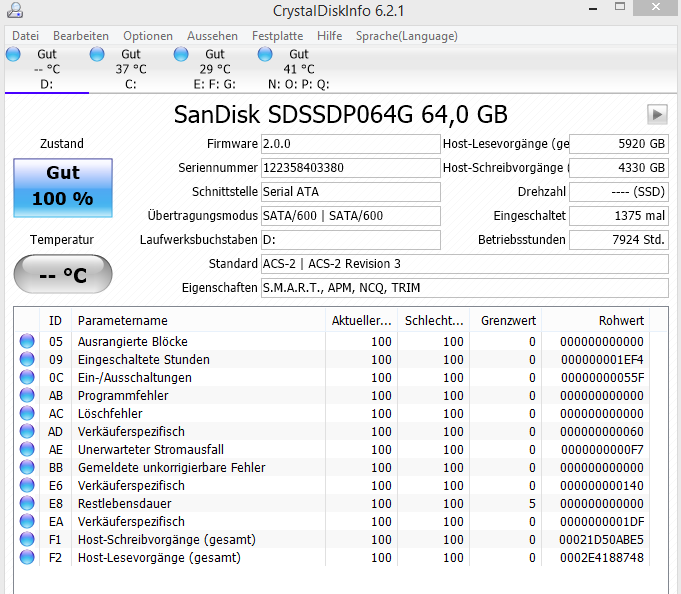This screenshot has height=594, width=681.
Task: Select the E: F: G: drive status circle
Action: coord(181,54)
